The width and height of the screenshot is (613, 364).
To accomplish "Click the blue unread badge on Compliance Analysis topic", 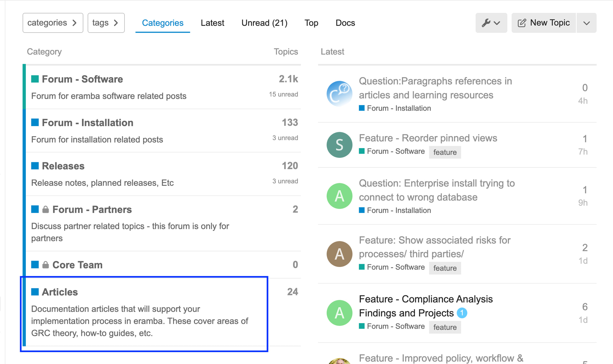I will coord(462,313).
